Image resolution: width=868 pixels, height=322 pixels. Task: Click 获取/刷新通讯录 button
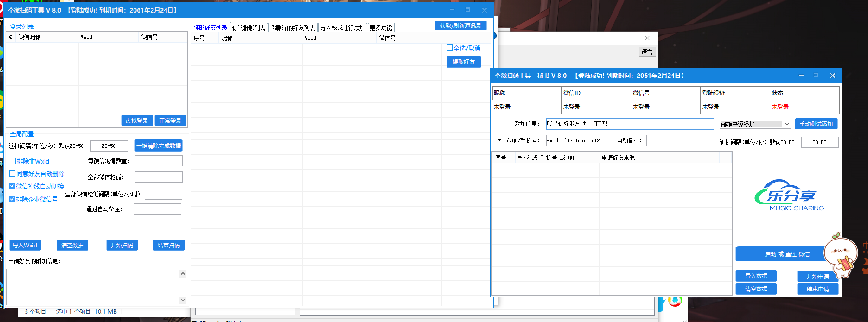pos(460,25)
